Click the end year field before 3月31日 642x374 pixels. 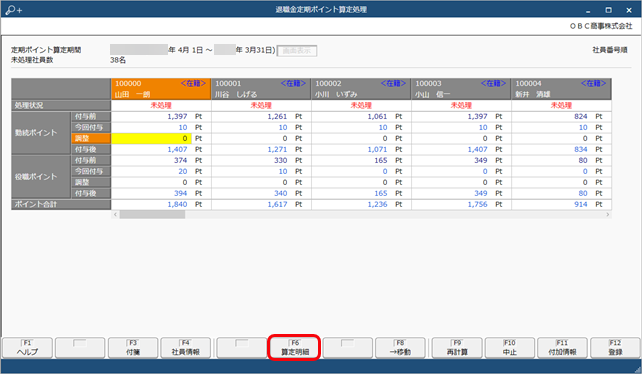tap(224, 50)
